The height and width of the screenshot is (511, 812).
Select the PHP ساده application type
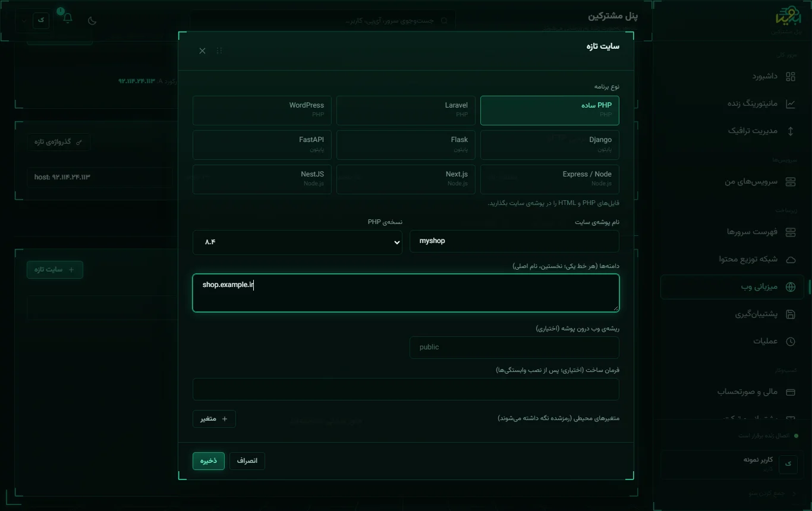tap(550, 111)
